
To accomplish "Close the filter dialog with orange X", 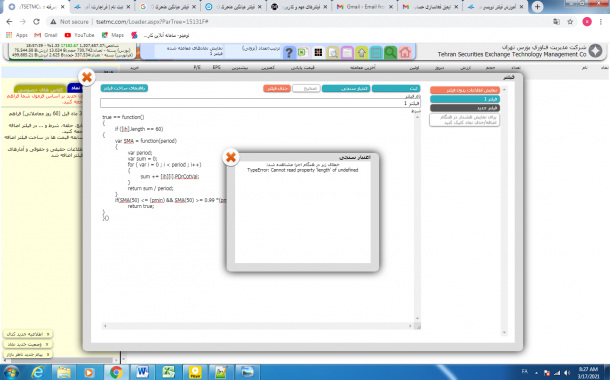I will [x=87, y=77].
